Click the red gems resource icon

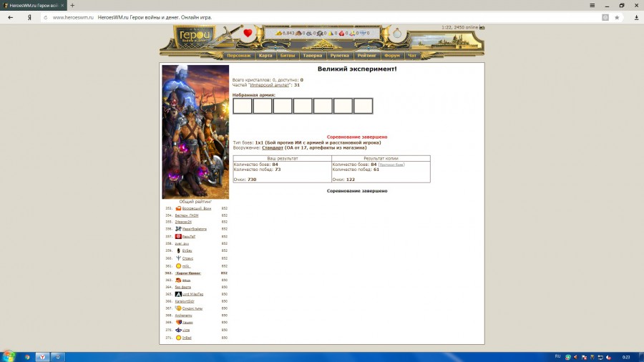pyautogui.click(x=341, y=33)
